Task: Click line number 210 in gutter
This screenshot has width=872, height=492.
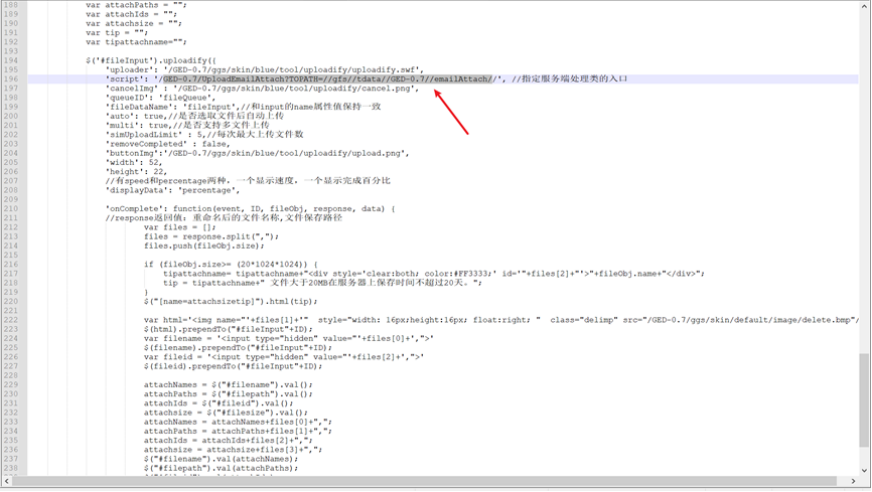Action: [x=11, y=208]
